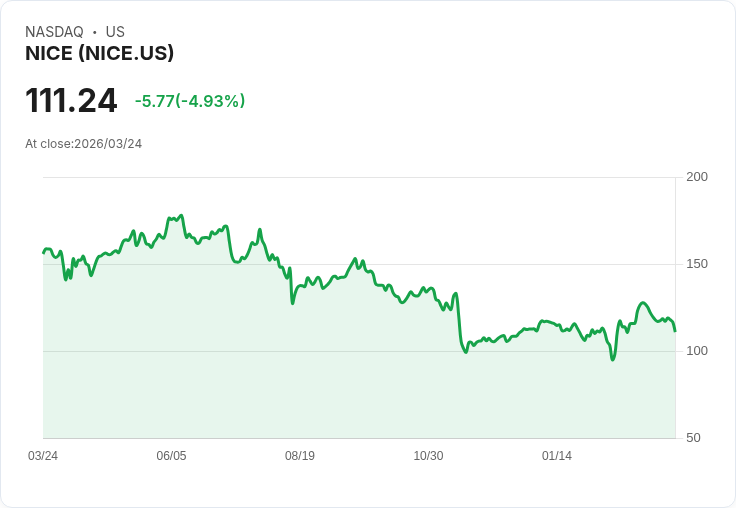Click the lowest dip of the price line
The image size is (736, 508).
[x=612, y=359]
